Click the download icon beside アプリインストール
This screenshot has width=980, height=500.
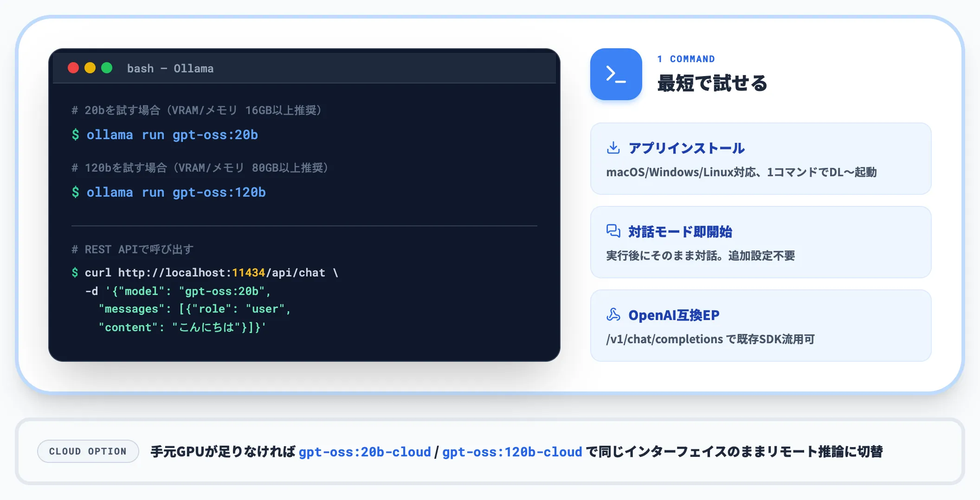[613, 148]
